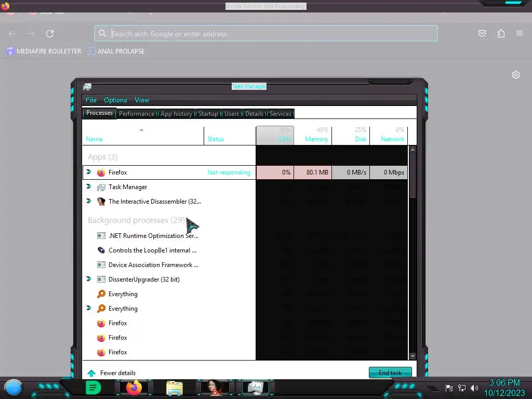The image size is (532, 399).
Task: Open the MEDIAFIRE ROULETTER bookmark
Action: [44, 51]
